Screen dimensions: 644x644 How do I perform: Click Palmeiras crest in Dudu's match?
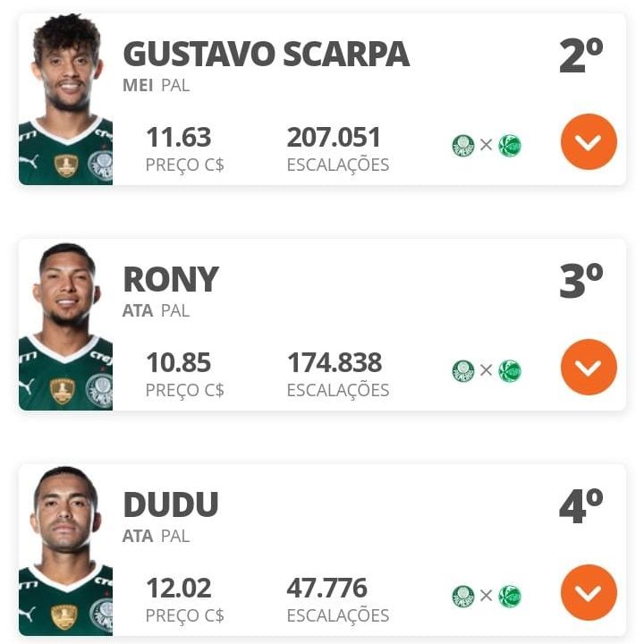coord(463,597)
